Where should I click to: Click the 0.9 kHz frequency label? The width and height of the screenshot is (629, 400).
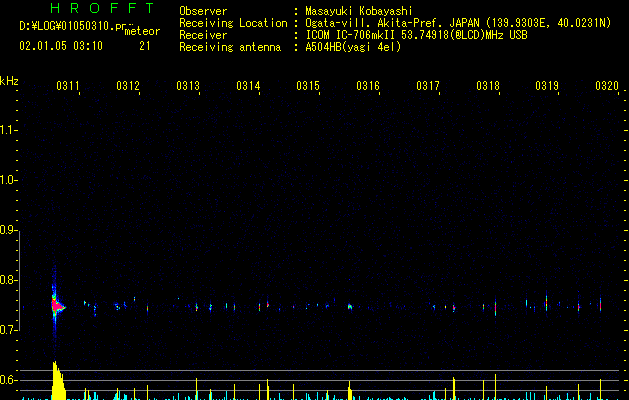(x=8, y=230)
